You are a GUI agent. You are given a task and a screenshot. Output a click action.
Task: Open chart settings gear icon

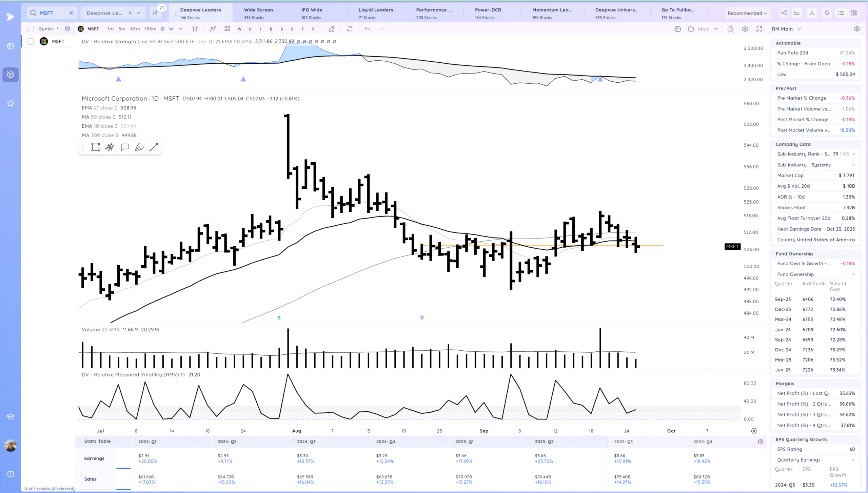[745, 29]
